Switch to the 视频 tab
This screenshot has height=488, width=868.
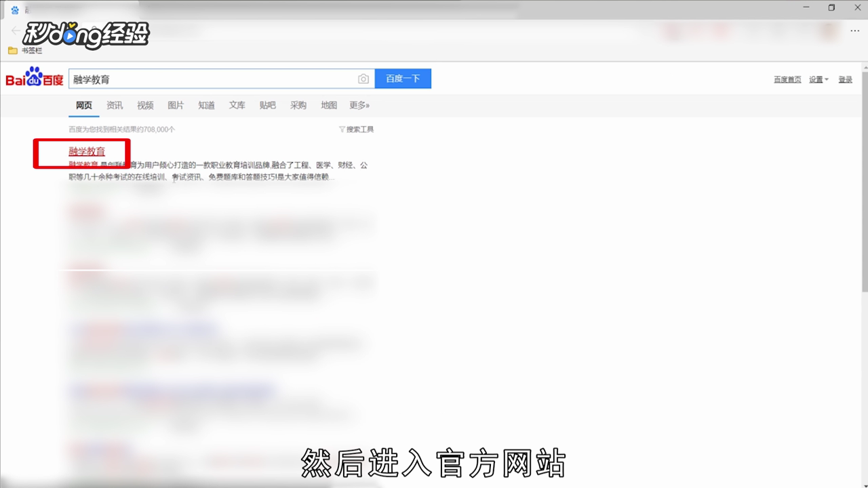tap(145, 105)
